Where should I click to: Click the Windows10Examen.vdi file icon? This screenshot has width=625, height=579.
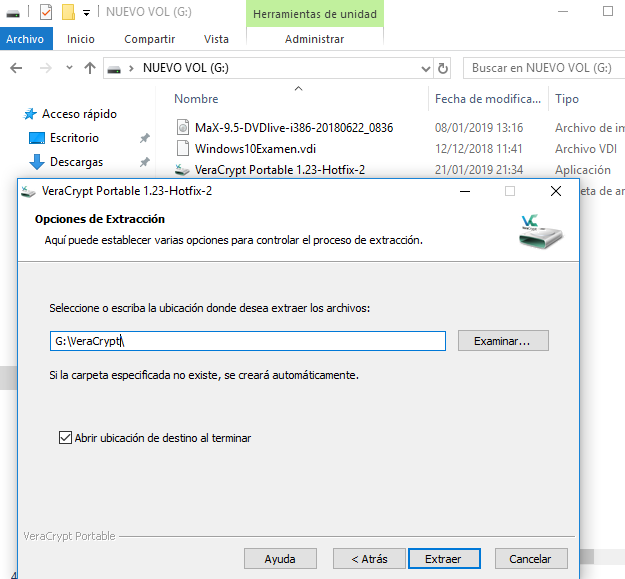[183, 148]
